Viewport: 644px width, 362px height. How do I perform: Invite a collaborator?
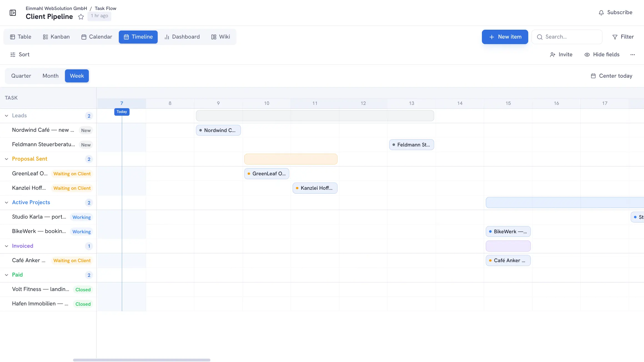[x=561, y=55]
